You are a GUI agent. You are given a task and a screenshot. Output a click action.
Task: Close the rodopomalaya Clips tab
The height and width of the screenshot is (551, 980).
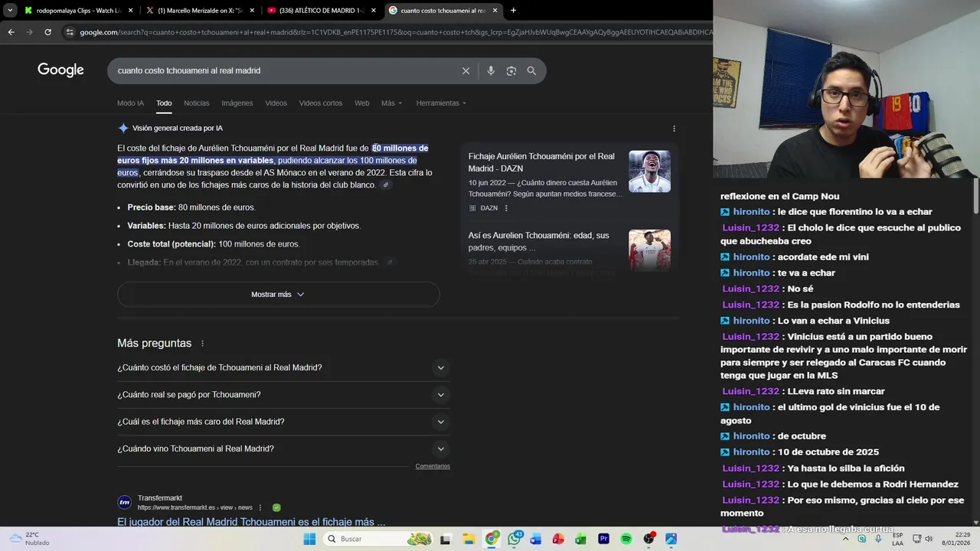pos(130,11)
